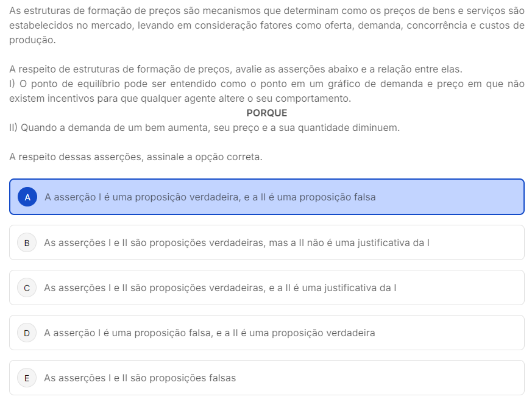The image size is (532, 402).
Task: Click the letter D circle badge
Action: (27, 333)
